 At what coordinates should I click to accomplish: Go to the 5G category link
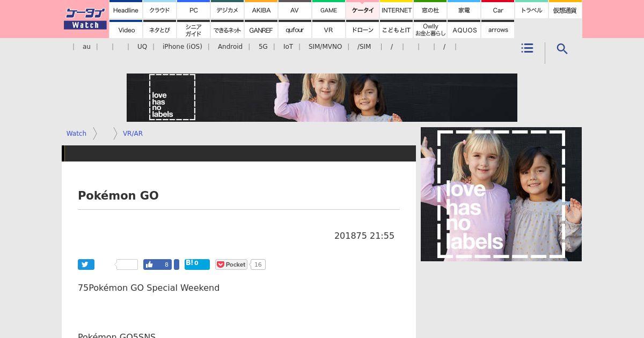click(263, 47)
